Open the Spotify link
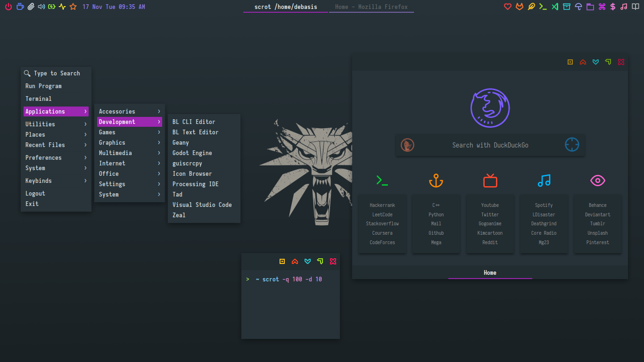The height and width of the screenshot is (362, 644). 544,205
